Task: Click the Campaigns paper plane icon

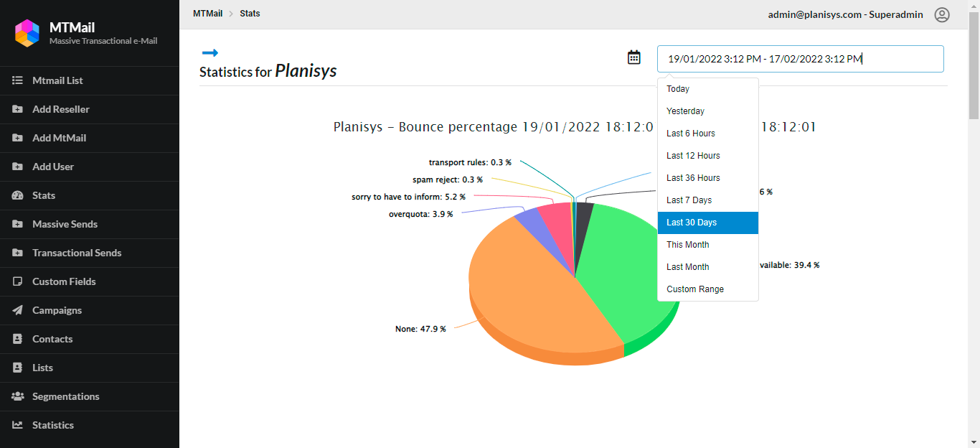Action: [18, 310]
